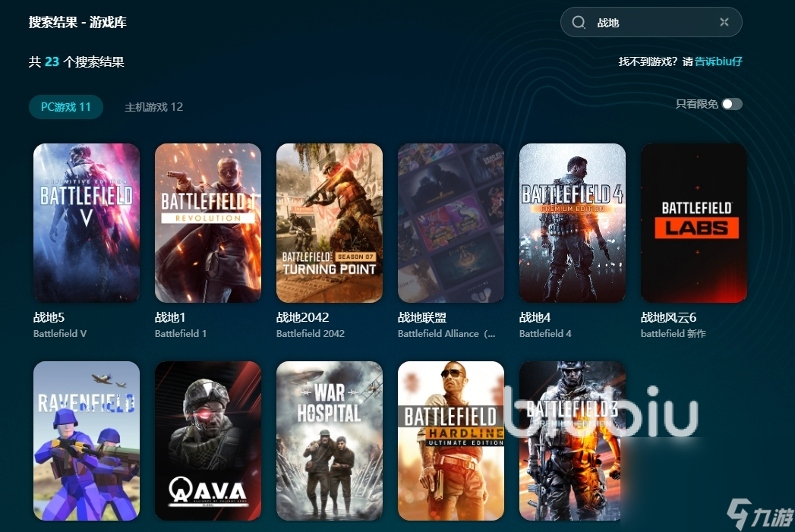Click the Battlefield 2042 subtitle
This screenshot has height=532, width=795.
pos(311,333)
